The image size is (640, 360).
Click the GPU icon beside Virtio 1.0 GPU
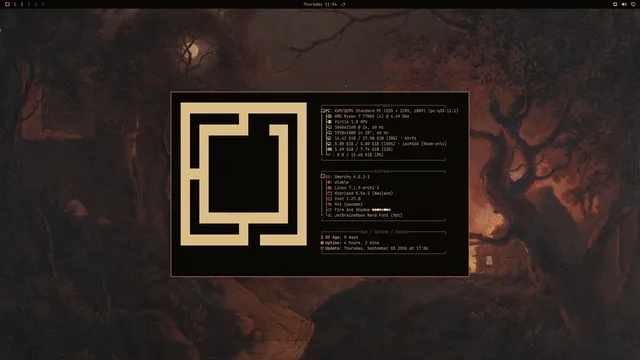click(329, 122)
